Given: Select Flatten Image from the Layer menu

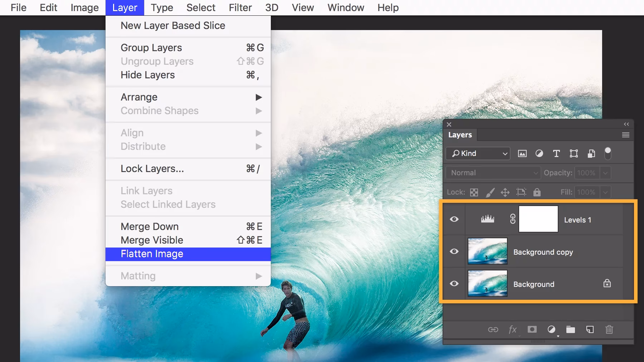Looking at the screenshot, I should click(x=152, y=254).
